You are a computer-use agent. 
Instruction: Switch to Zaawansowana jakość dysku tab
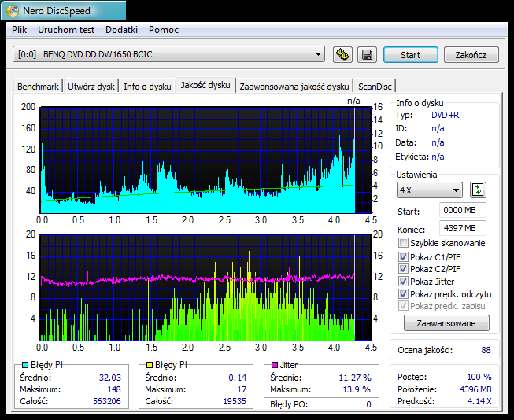click(x=294, y=87)
